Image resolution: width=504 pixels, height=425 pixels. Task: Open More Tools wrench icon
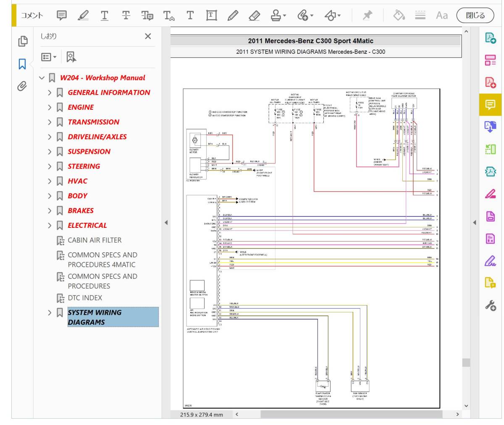[x=490, y=305]
